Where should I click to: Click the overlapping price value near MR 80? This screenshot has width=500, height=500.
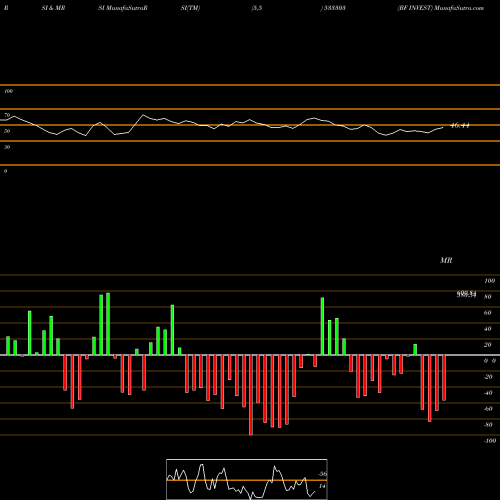coord(466,294)
